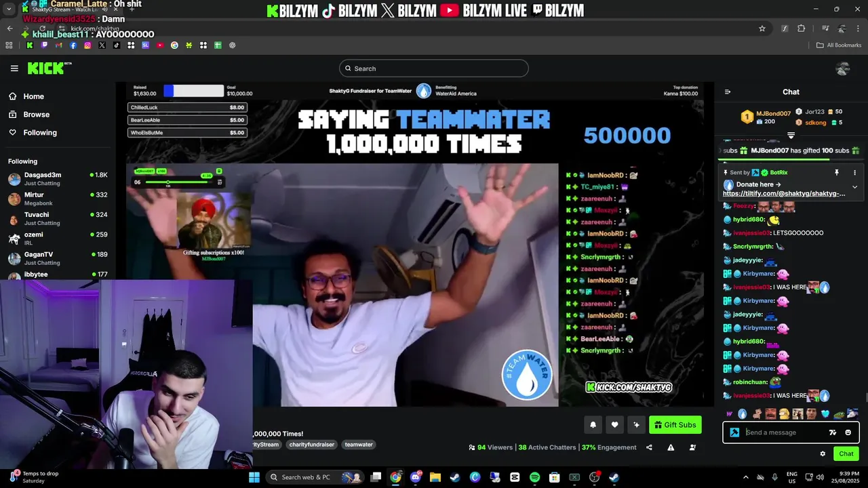Open Browse in the sidebar

tap(28, 115)
